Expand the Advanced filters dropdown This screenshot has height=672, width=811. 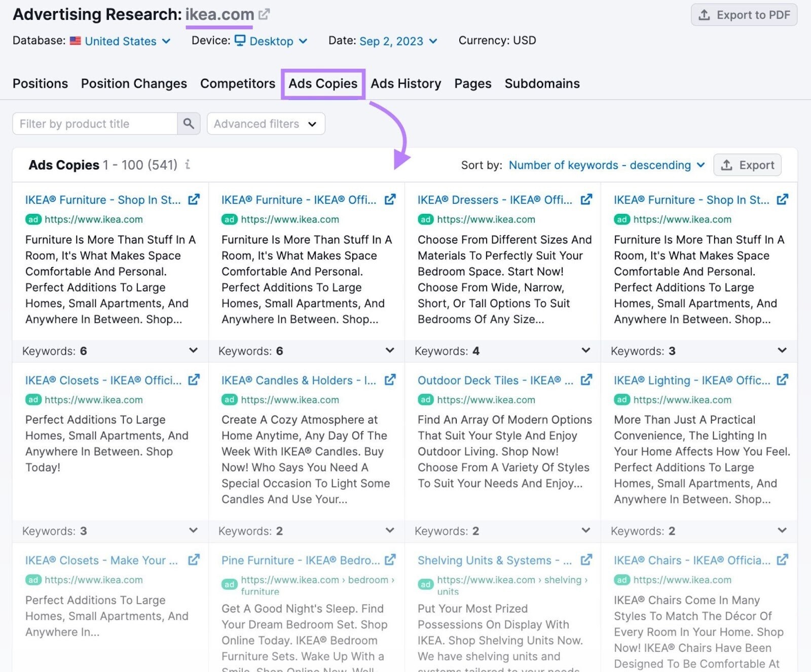tap(266, 124)
